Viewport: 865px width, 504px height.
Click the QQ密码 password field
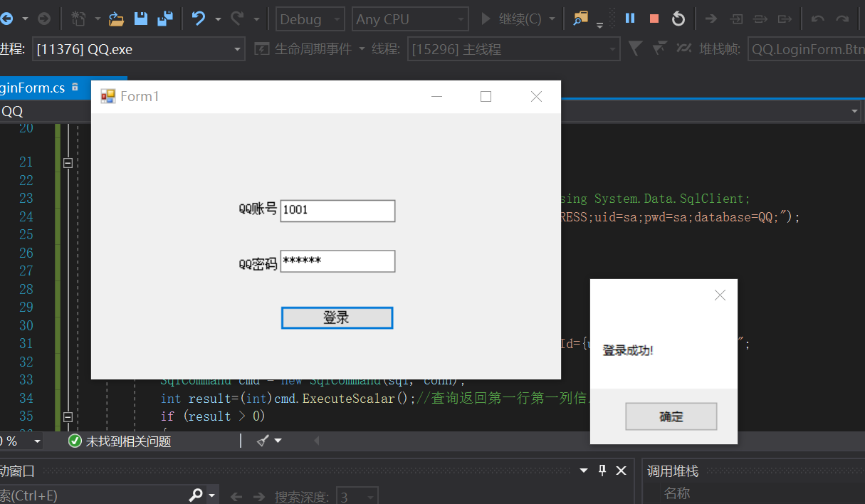[337, 261]
